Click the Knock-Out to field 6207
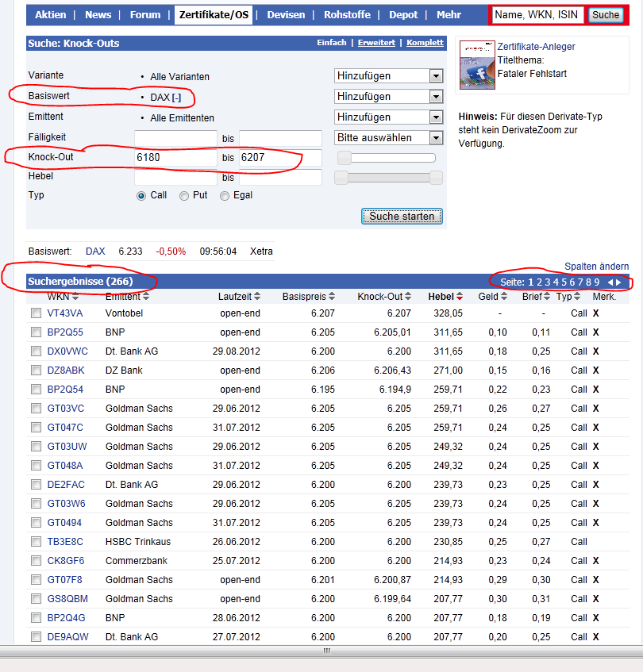The image size is (643, 672). [x=280, y=158]
